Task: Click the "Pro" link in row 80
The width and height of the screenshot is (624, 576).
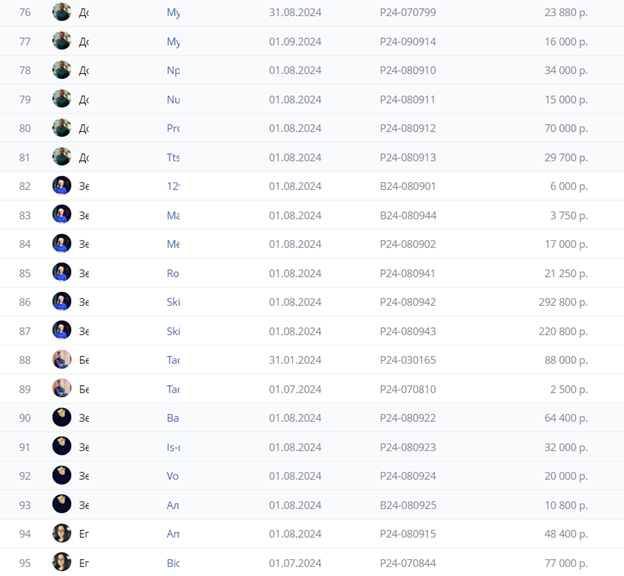Action: [x=173, y=128]
